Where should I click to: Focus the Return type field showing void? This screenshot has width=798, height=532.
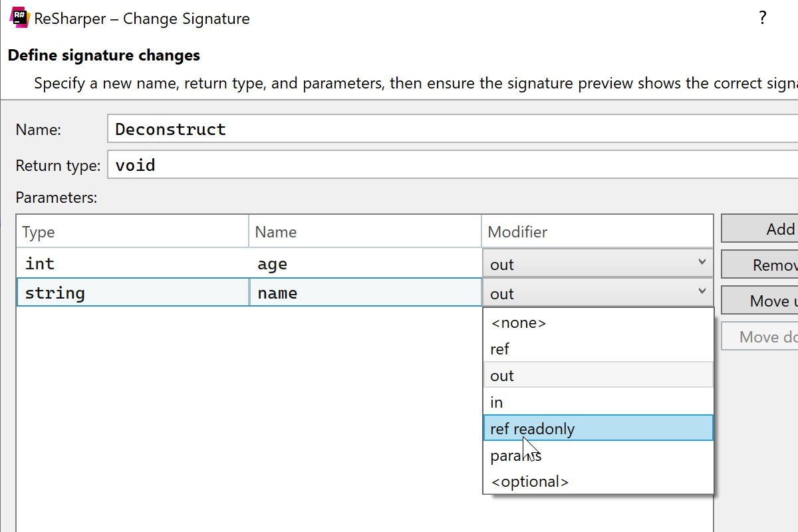(x=452, y=165)
